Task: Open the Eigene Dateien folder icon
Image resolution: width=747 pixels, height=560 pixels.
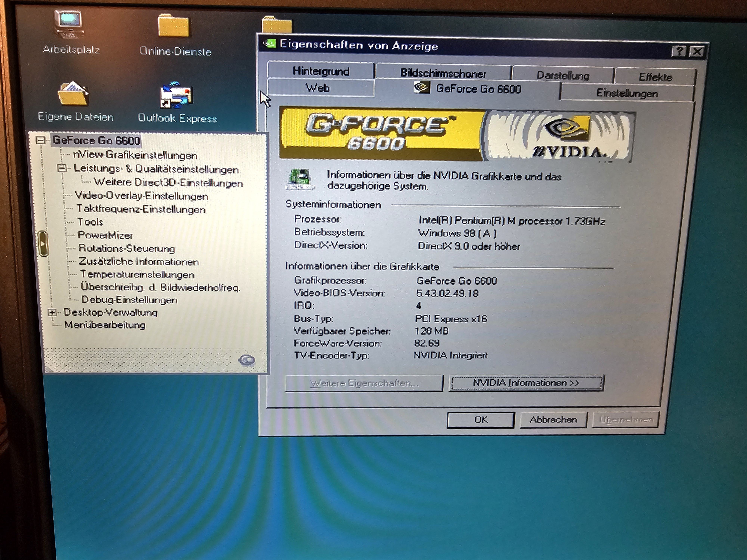Action: (x=73, y=94)
